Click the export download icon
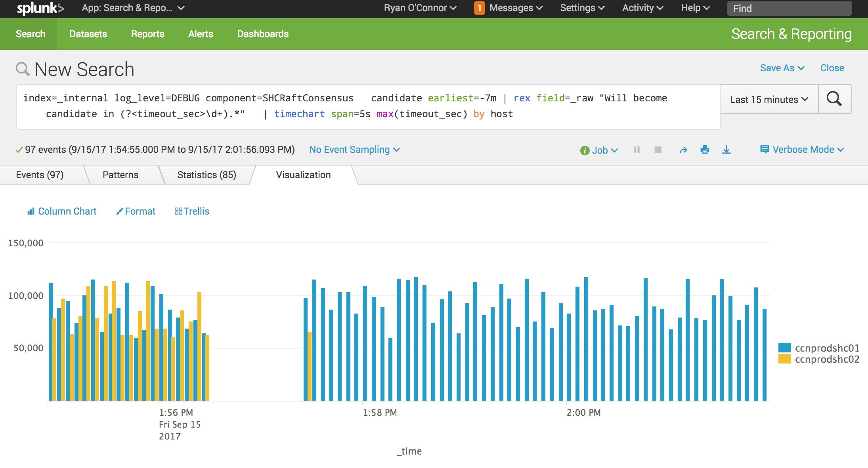The height and width of the screenshot is (468, 868). coord(726,150)
